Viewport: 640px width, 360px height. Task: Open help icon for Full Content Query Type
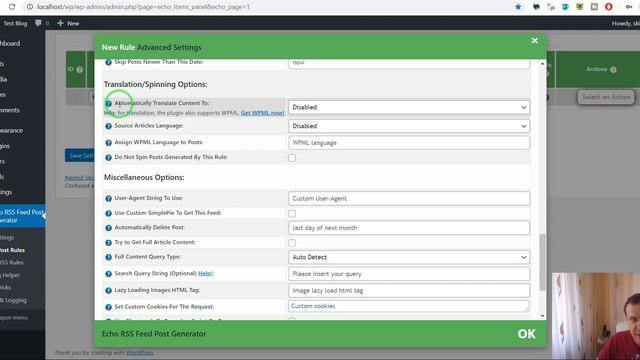[x=109, y=258]
